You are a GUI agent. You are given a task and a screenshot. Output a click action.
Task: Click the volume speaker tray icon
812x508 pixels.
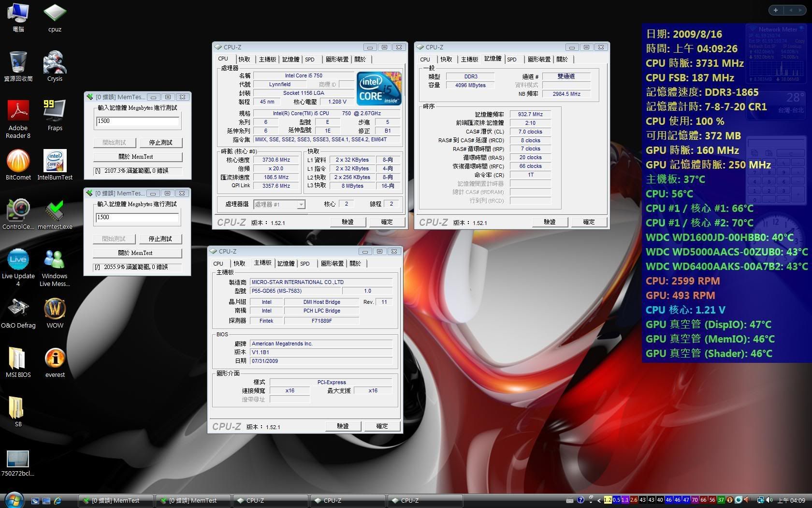click(769, 500)
